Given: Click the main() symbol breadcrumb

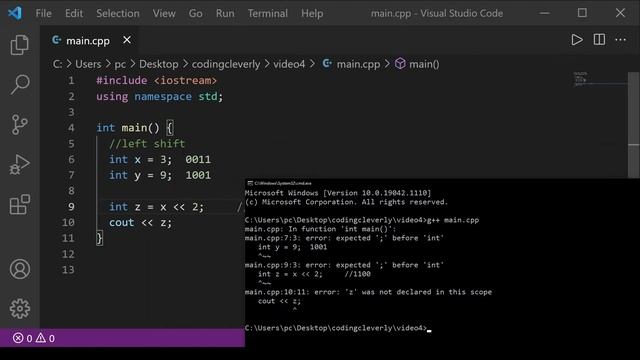Looking at the screenshot, I should point(417,64).
